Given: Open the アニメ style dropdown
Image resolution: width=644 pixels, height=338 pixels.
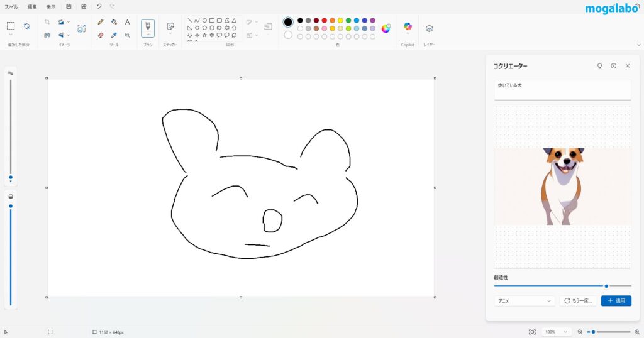Looking at the screenshot, I should [x=525, y=301].
